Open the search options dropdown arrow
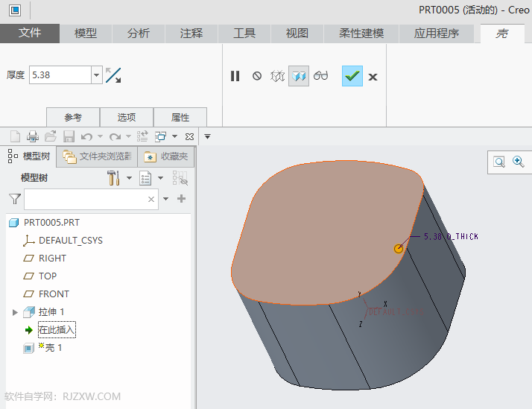 pos(165,199)
